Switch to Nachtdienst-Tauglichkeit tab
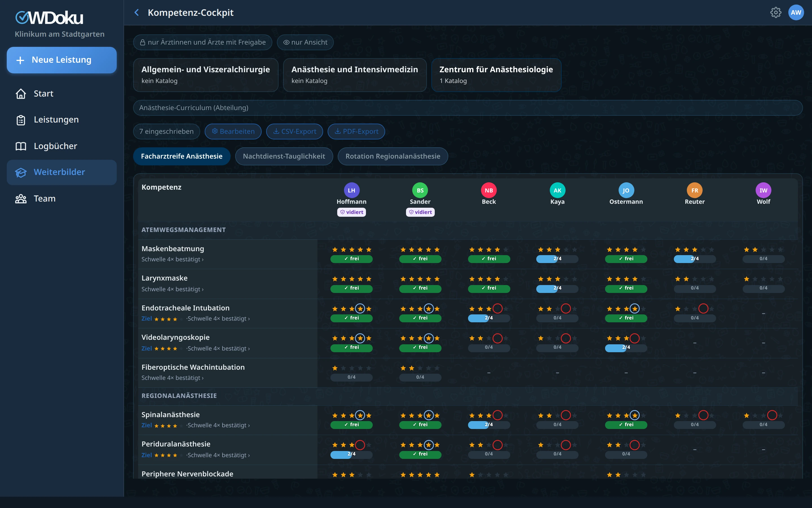This screenshot has width=812, height=508. click(x=284, y=156)
